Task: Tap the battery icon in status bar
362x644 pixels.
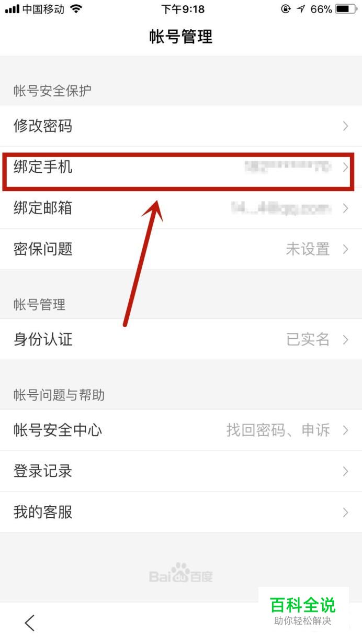Action: pyautogui.click(x=346, y=9)
